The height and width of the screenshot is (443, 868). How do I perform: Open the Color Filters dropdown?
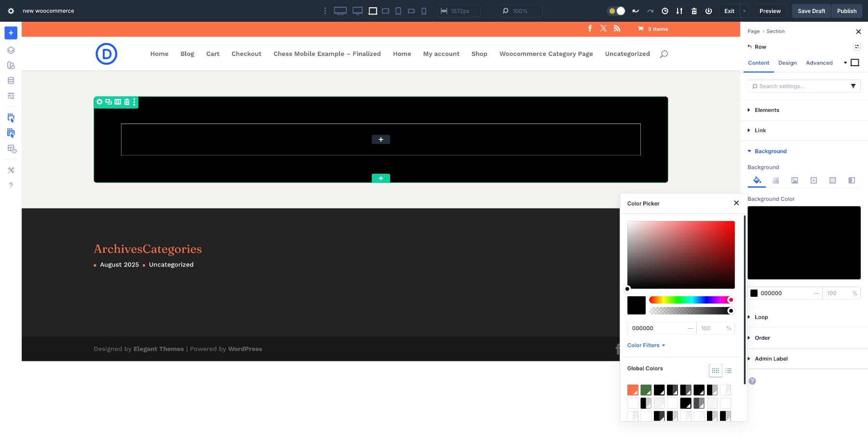click(646, 345)
